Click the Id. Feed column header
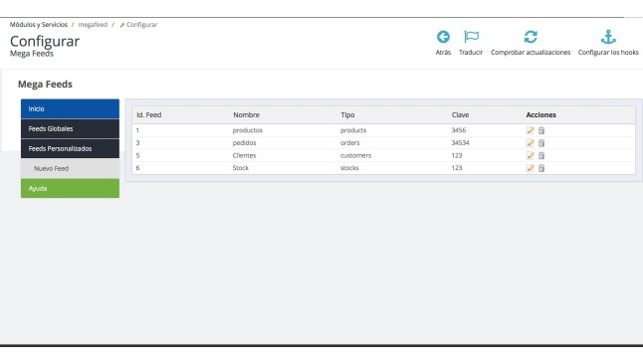Image resolution: width=643 pixels, height=364 pixels. click(149, 114)
